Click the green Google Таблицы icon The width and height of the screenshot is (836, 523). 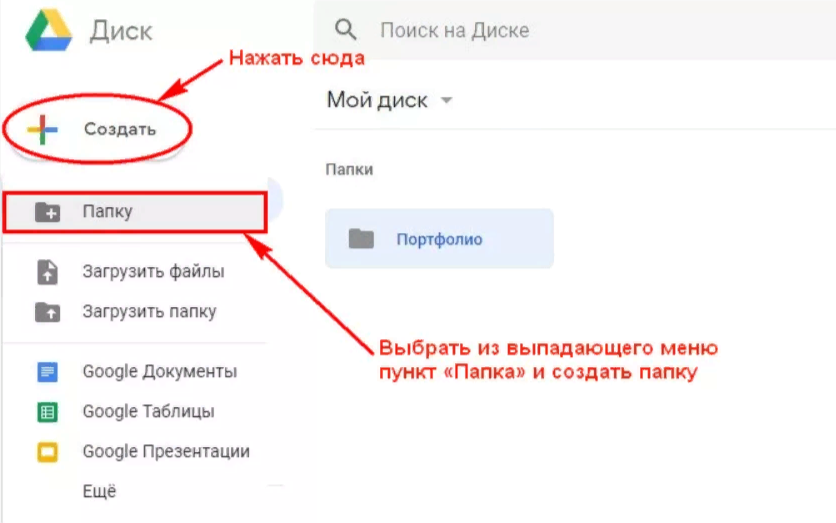[x=47, y=412]
